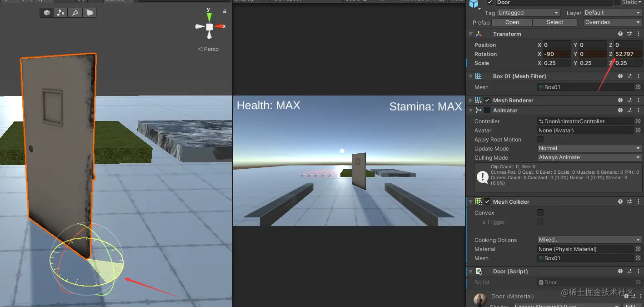Enable Apply Root Motion checkbox
Viewport: 644px width, 307px height.
click(x=540, y=139)
